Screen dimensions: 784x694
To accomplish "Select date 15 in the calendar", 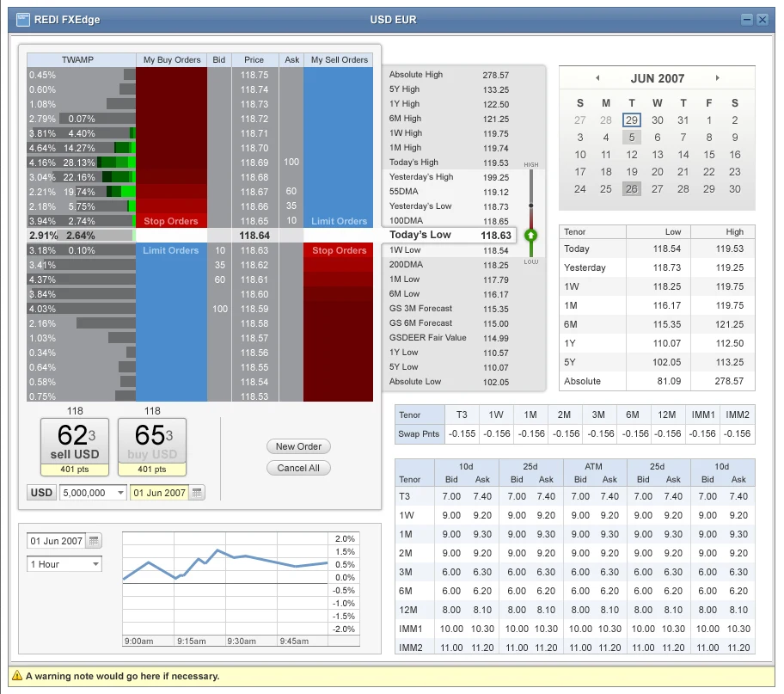I will tap(709, 155).
